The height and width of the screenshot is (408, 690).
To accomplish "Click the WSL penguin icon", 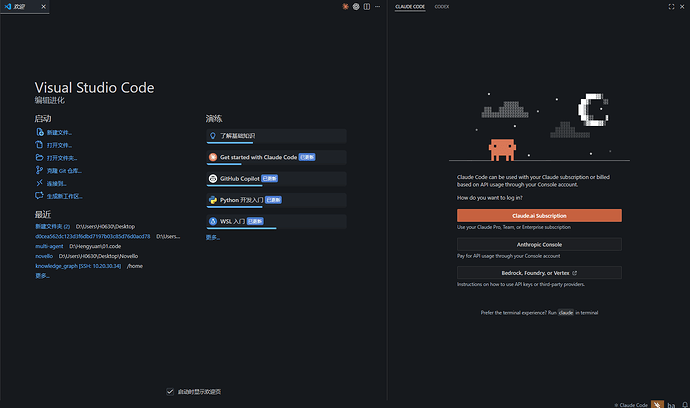I will [213, 221].
